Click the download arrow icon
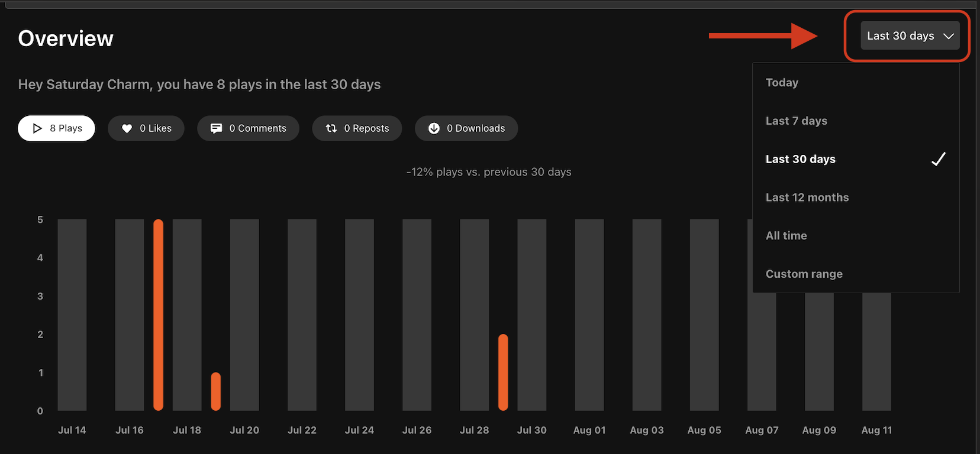This screenshot has width=980, height=454. click(434, 128)
